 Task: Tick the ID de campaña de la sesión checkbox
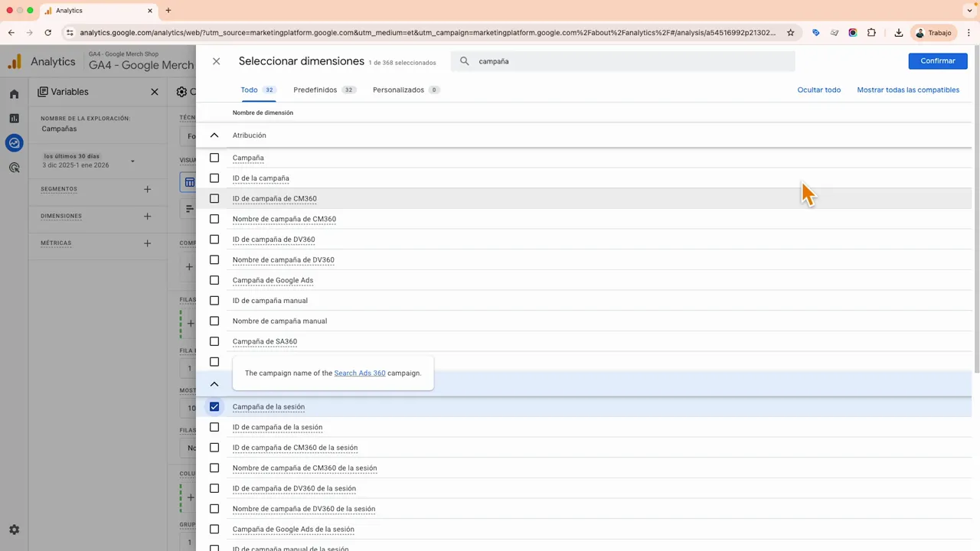(x=214, y=427)
